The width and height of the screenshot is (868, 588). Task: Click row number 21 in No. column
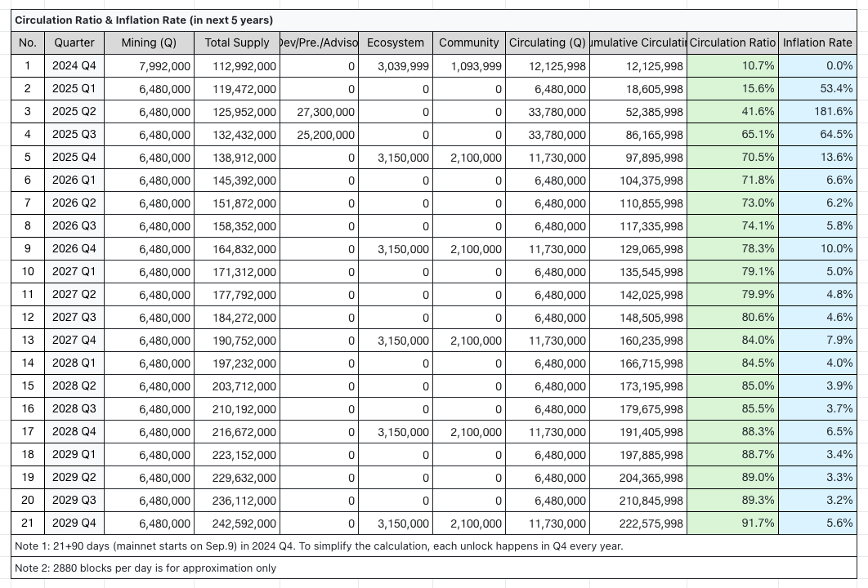click(28, 523)
